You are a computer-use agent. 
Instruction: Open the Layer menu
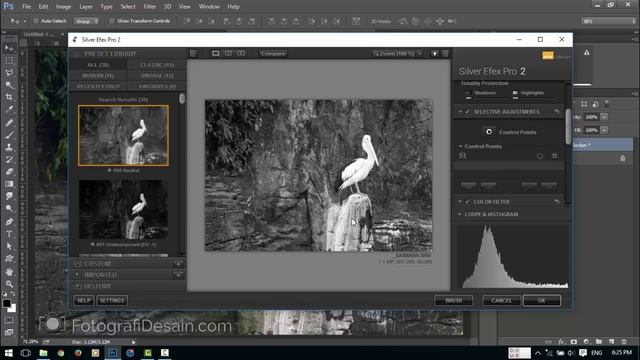pyautogui.click(x=86, y=7)
